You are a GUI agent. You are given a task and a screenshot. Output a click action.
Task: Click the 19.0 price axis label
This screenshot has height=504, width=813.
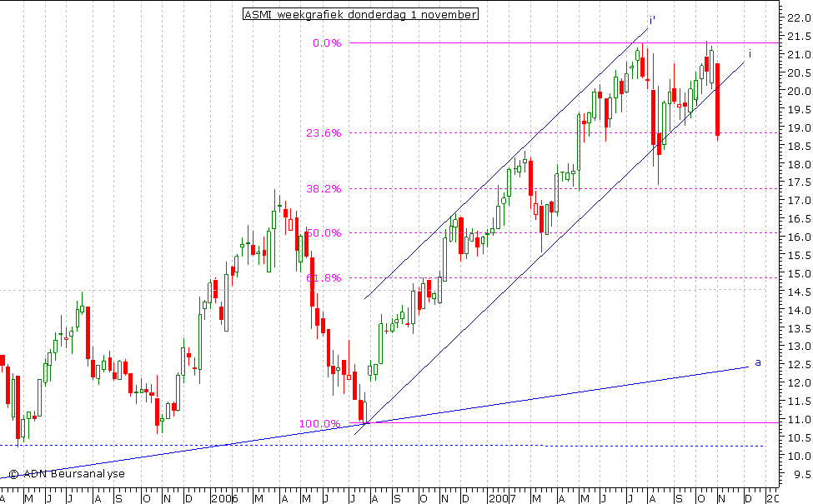(x=799, y=128)
